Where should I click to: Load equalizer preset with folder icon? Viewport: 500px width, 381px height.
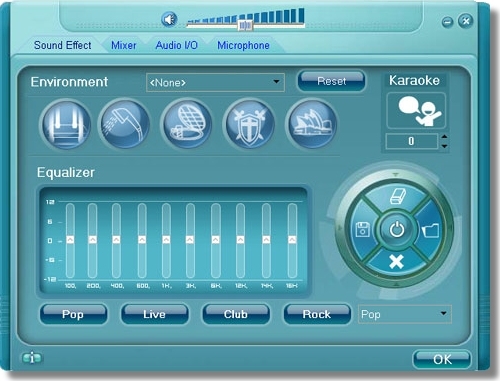tap(431, 230)
